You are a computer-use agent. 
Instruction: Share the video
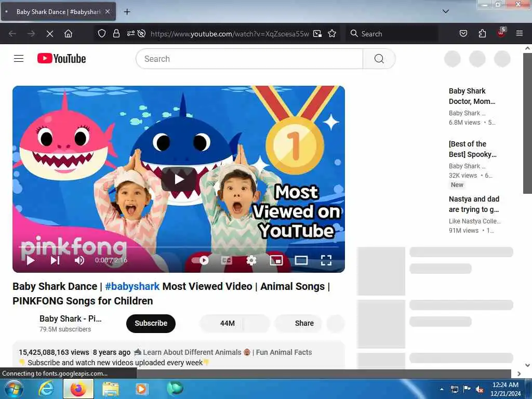tap(298, 323)
